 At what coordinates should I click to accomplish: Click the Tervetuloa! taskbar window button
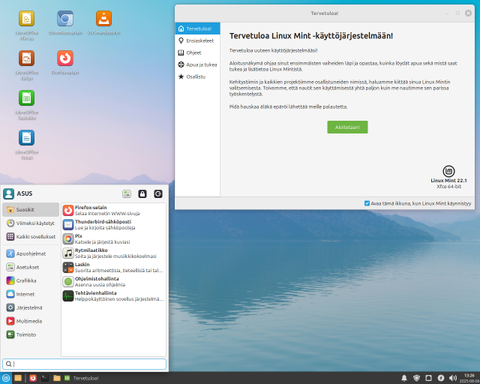coord(82,378)
